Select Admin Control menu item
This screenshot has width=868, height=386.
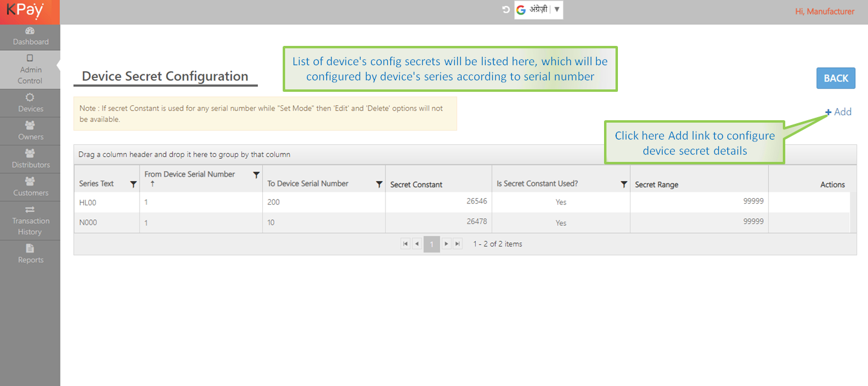pos(30,69)
